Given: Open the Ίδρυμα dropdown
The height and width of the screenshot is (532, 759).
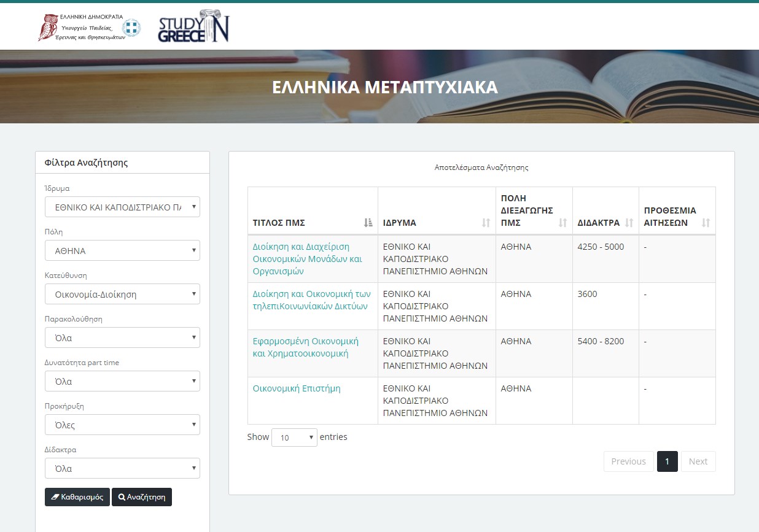Looking at the screenshot, I should tap(122, 207).
